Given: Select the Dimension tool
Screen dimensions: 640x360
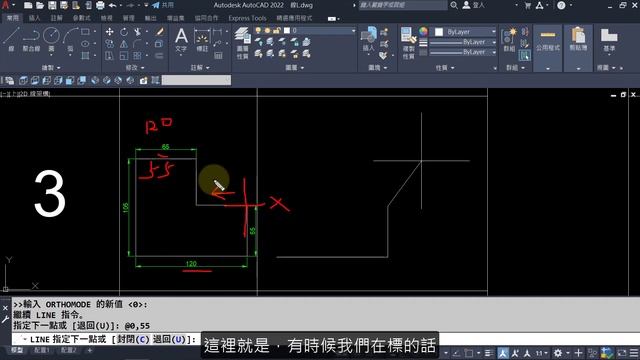Looking at the screenshot, I should tap(202, 40).
